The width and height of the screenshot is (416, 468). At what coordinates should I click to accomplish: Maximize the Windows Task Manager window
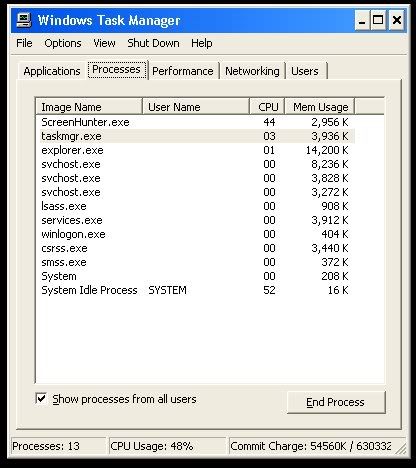click(378, 20)
